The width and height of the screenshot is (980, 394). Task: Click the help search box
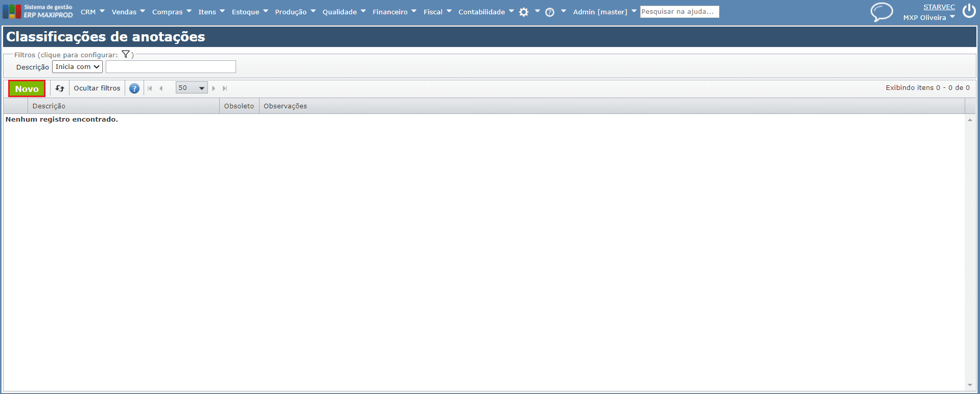tap(680, 11)
